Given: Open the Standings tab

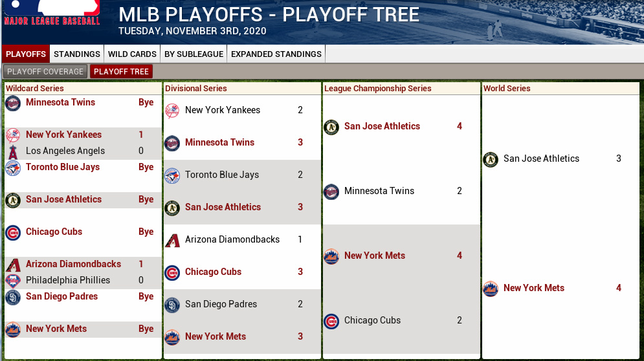Looking at the screenshot, I should click(77, 54).
